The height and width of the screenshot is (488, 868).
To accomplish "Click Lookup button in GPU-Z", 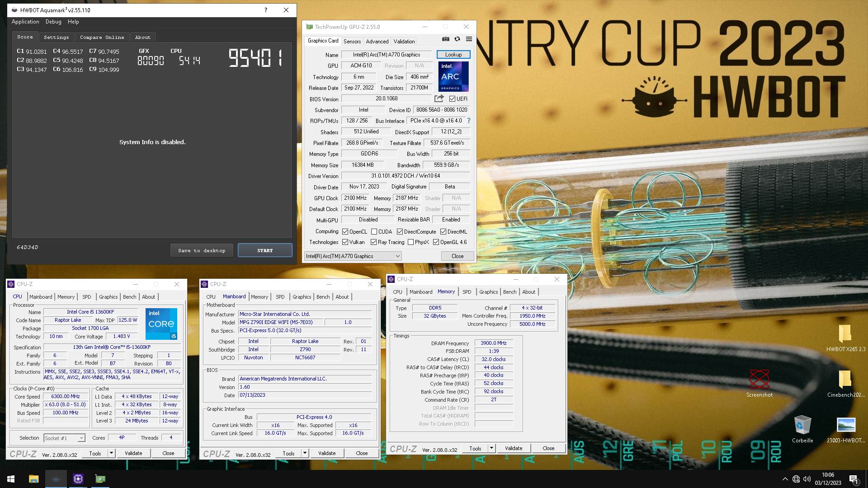I will pos(453,55).
